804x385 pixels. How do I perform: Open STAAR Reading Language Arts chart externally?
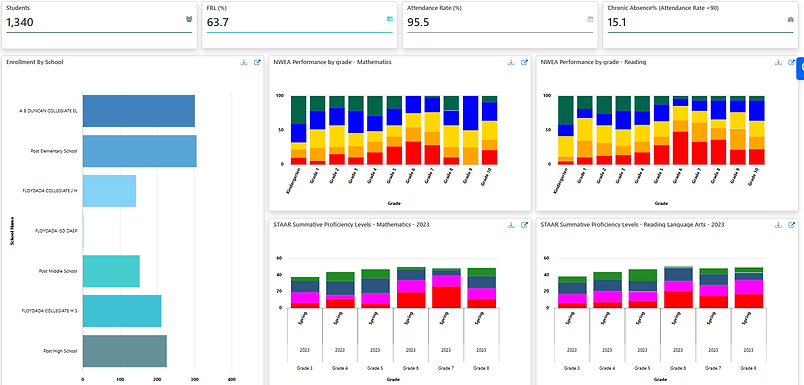pos(792,225)
